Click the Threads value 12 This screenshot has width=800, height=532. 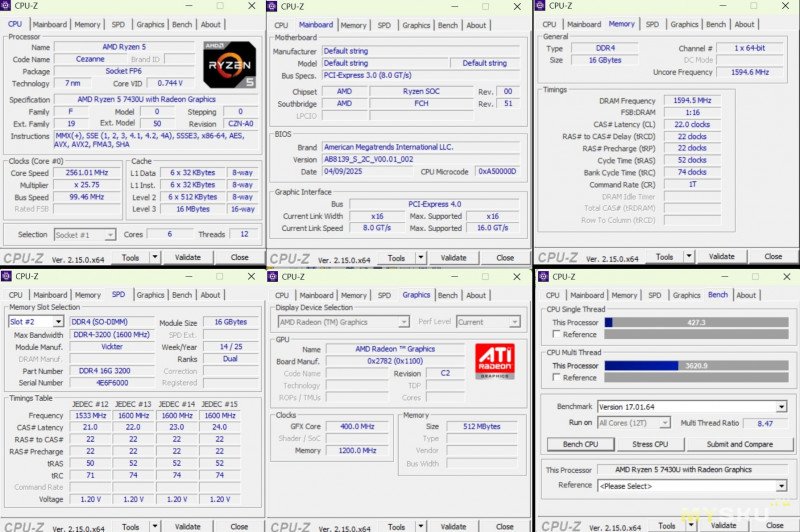coord(244,234)
